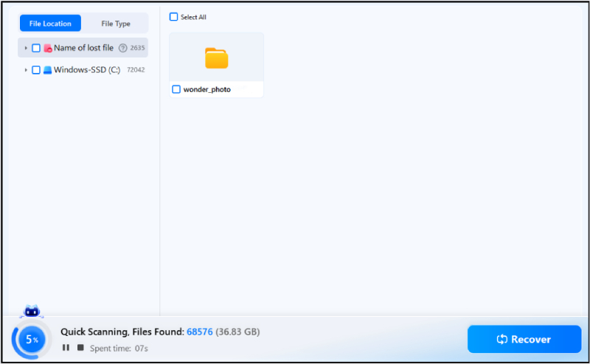Check the Windows-SSD (C:) checkbox

(x=36, y=70)
